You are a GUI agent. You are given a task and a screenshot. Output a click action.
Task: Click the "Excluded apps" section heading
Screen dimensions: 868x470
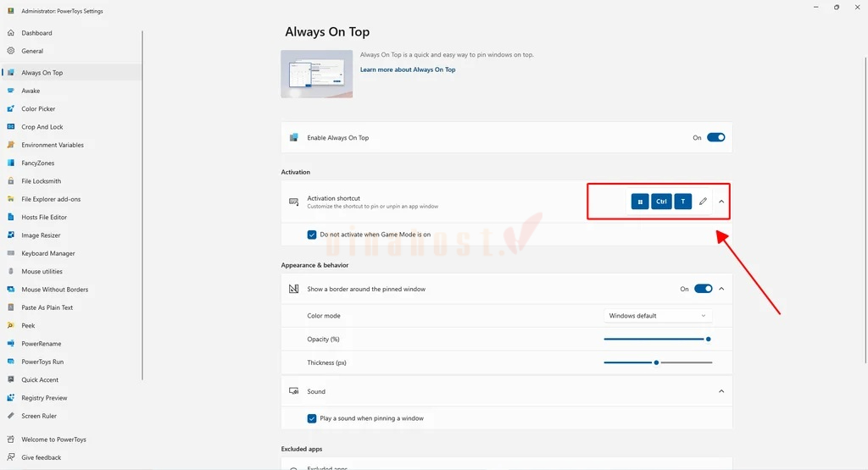[x=302, y=449]
